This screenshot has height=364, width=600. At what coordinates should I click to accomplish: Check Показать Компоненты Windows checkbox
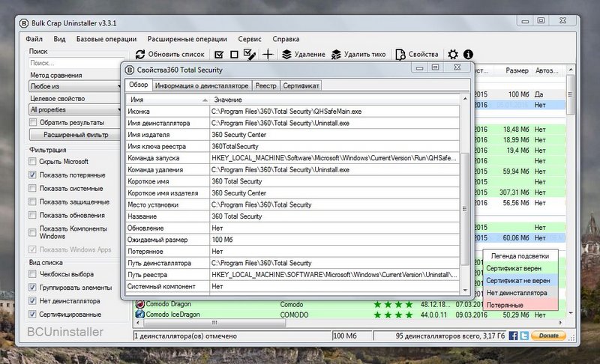coord(32,232)
